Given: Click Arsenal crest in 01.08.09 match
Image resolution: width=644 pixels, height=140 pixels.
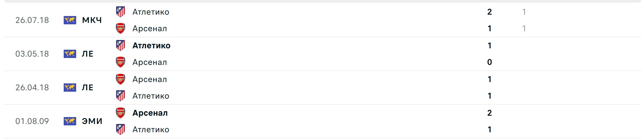Looking at the screenshot, I should (x=120, y=113).
